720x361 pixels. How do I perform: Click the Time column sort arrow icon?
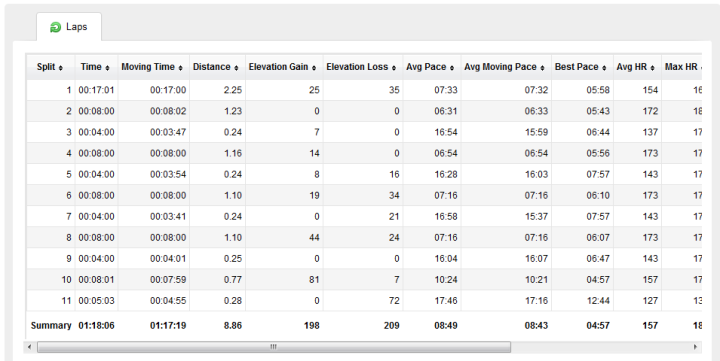coord(107,68)
